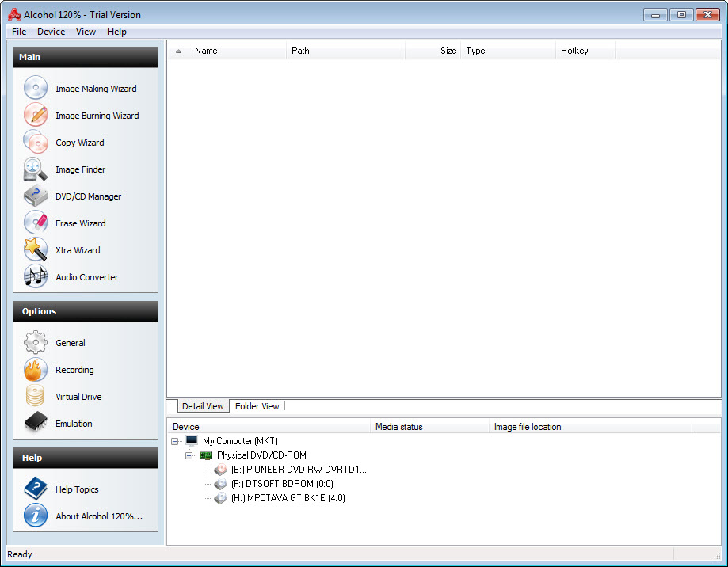Click the Main panel header
The height and width of the screenshot is (567, 728).
(x=86, y=57)
